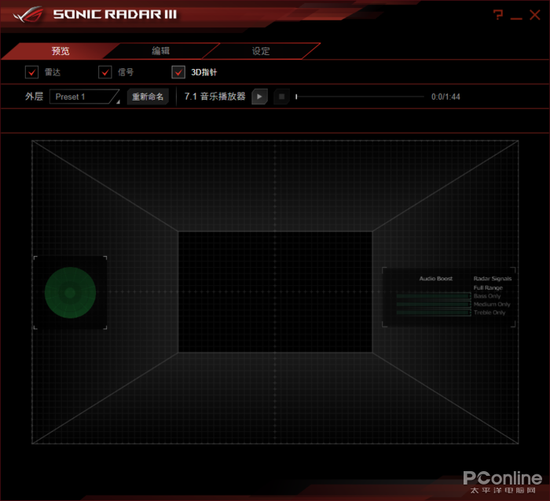Click the 7.1 音乐播放器 label

(215, 96)
